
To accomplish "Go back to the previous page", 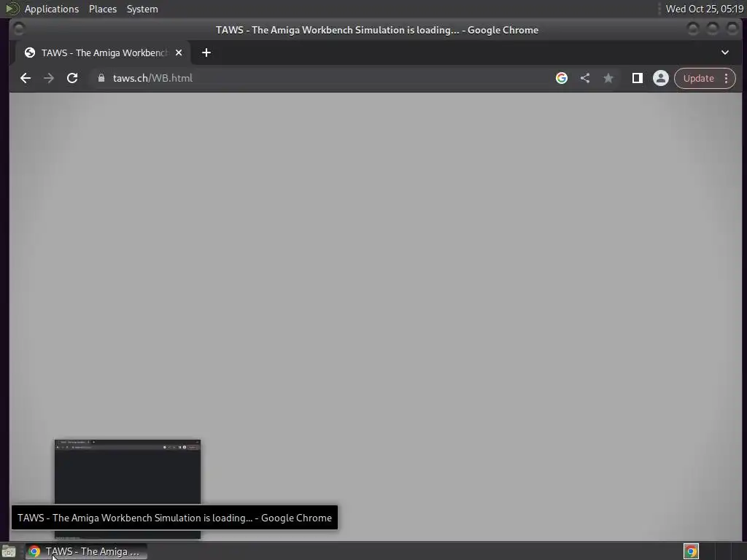I will [26, 78].
